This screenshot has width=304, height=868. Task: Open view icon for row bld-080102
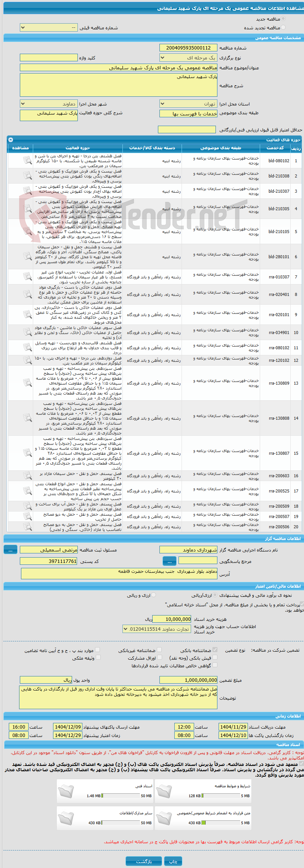click(27, 161)
